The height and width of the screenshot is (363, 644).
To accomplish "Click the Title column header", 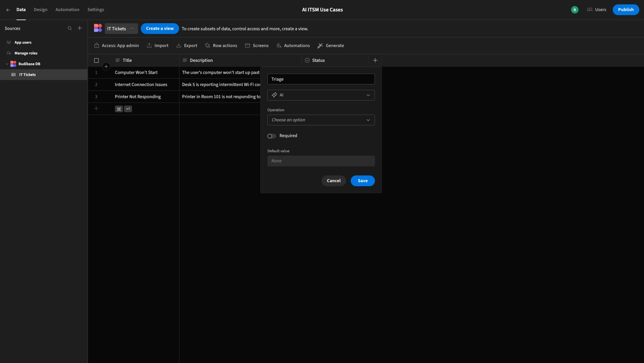I will pyautogui.click(x=145, y=61).
